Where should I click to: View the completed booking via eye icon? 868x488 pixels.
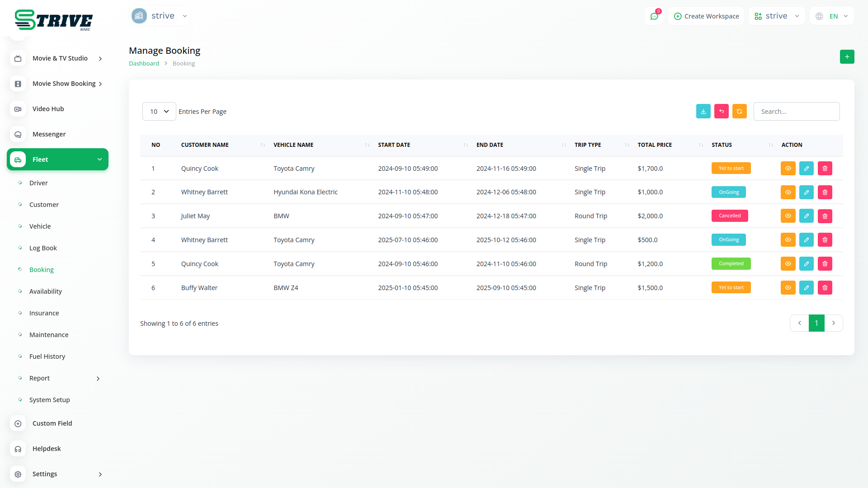click(x=788, y=264)
